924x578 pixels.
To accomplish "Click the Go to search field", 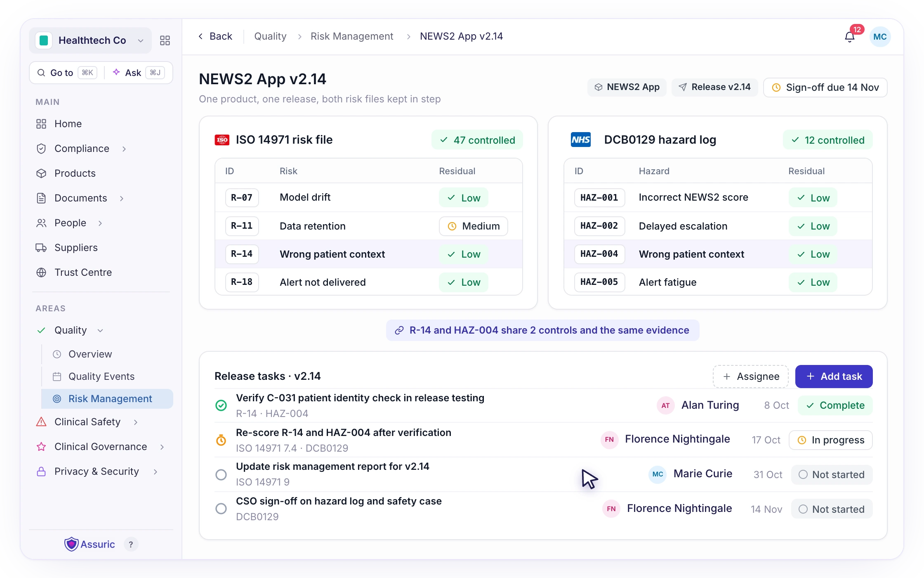I will click(67, 73).
